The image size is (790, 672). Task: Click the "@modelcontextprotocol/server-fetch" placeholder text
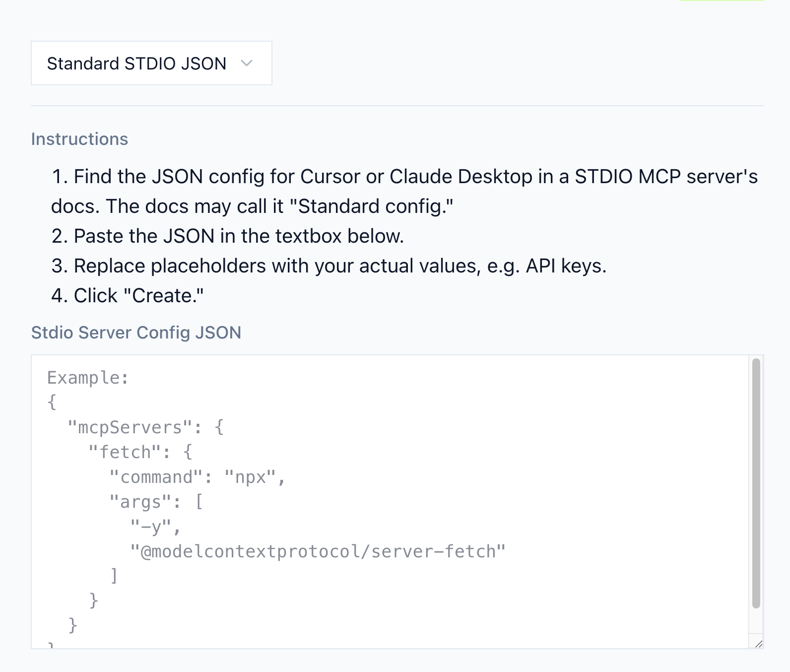point(318,551)
